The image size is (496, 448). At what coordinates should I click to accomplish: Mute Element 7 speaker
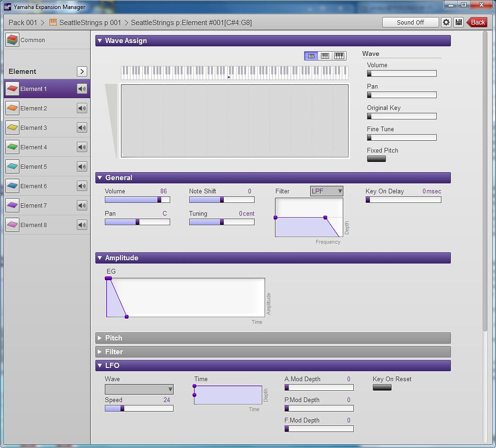[x=82, y=206]
